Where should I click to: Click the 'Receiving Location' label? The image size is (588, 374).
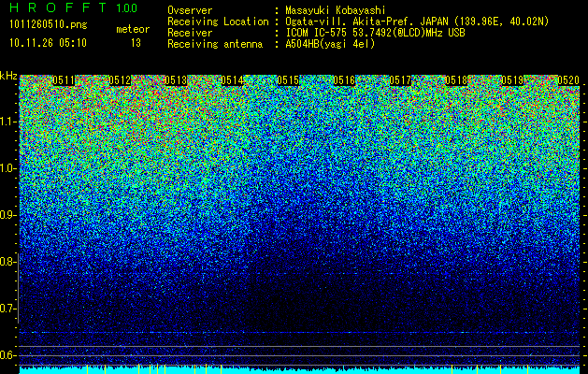(218, 22)
